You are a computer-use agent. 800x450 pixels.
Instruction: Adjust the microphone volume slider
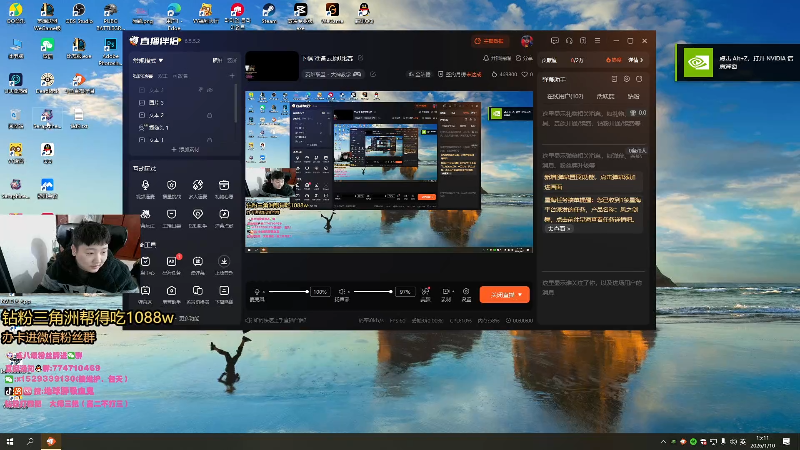tap(289, 291)
